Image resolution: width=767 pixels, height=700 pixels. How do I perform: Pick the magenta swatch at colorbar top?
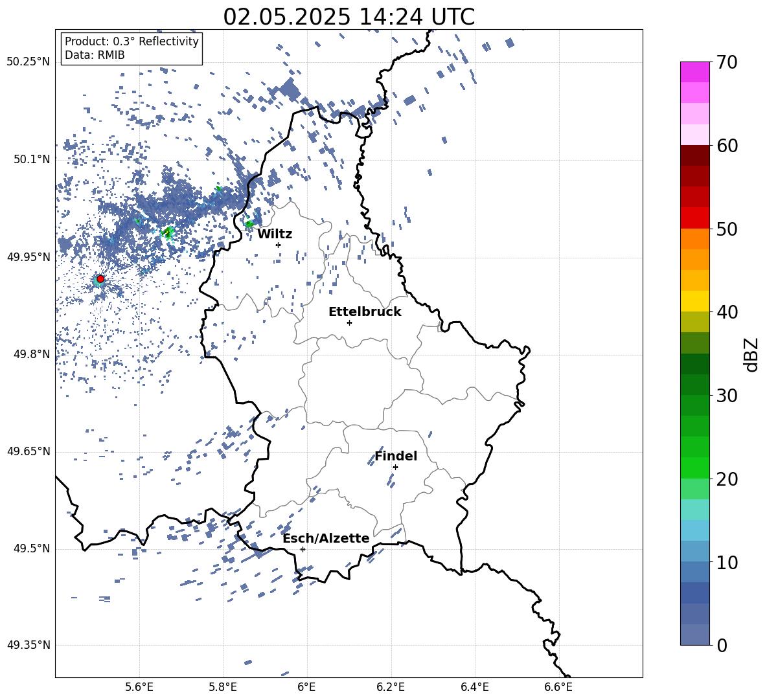[694, 72]
